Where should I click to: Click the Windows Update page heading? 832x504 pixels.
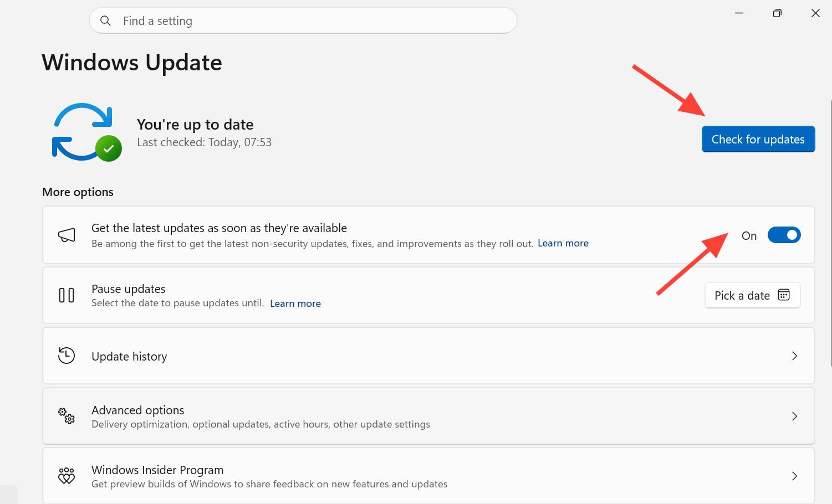tap(132, 63)
